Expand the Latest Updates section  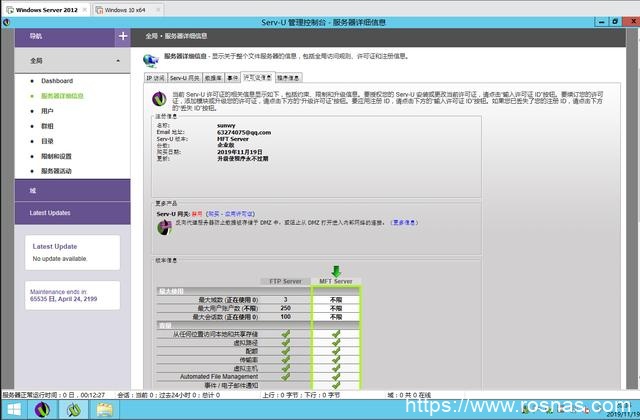tap(73, 213)
